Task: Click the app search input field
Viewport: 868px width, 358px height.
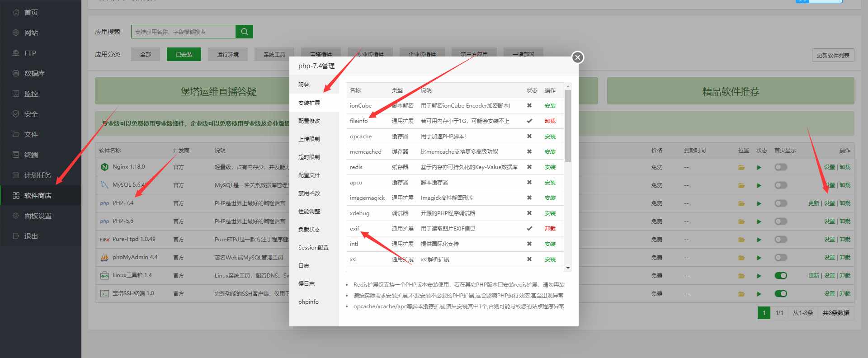Action: click(184, 32)
